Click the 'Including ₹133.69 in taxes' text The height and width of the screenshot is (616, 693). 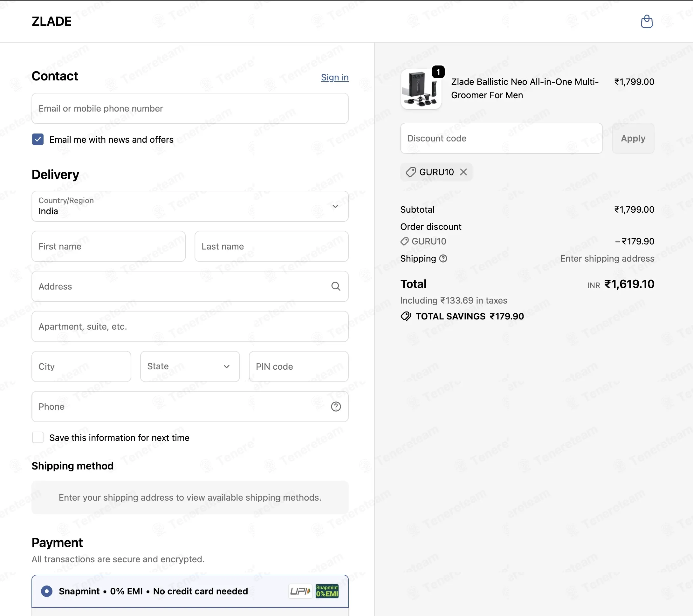[x=454, y=300]
